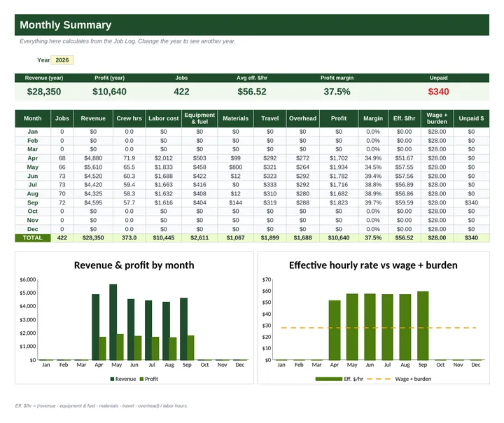This screenshot has width=504, height=423.
Task: Select the Revenue (year) value $28,350
Action: tap(44, 92)
